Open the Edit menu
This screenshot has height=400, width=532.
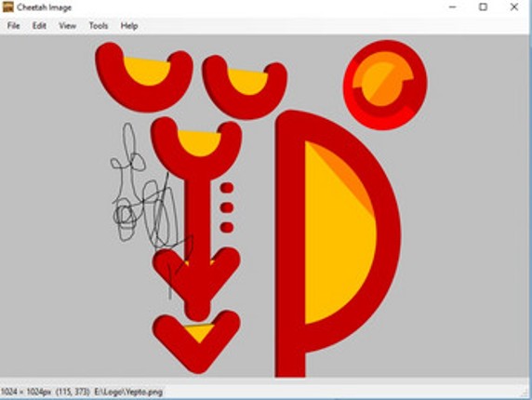pos(39,26)
